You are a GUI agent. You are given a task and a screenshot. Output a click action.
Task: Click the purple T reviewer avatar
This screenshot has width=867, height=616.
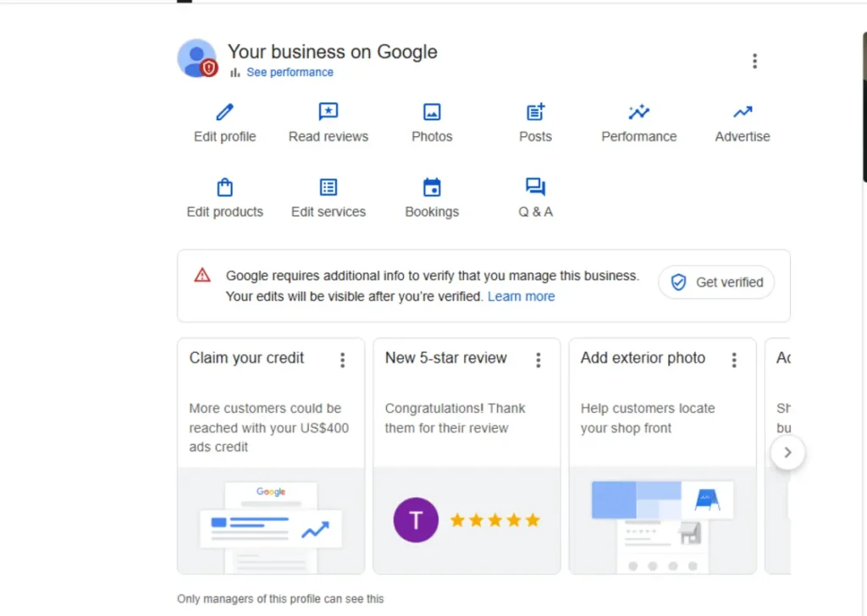[416, 520]
